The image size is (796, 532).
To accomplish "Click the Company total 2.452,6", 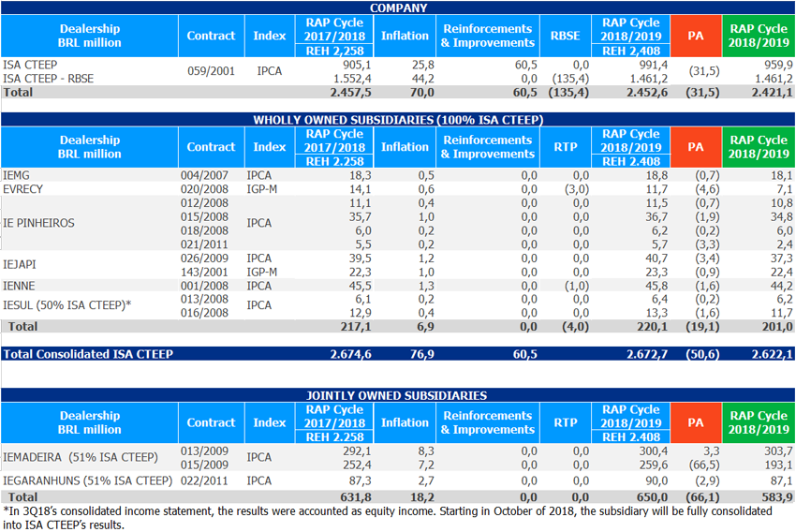I will (647, 93).
